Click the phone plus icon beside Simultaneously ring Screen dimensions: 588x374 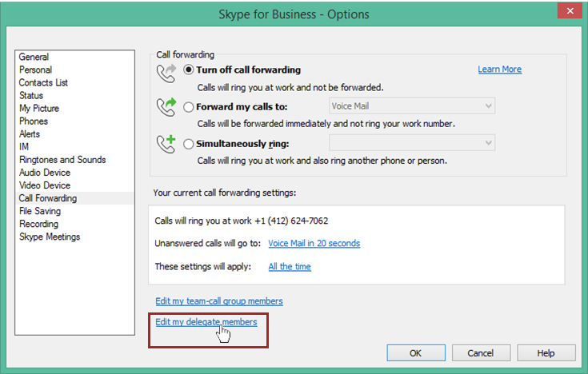click(x=166, y=144)
